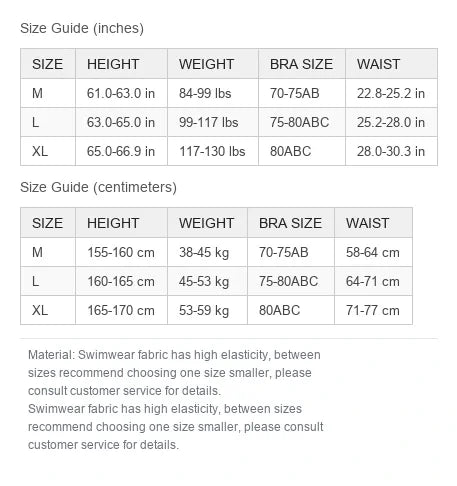Click the 45-53 kg weight cell
This screenshot has width=457, height=486.
207,281
